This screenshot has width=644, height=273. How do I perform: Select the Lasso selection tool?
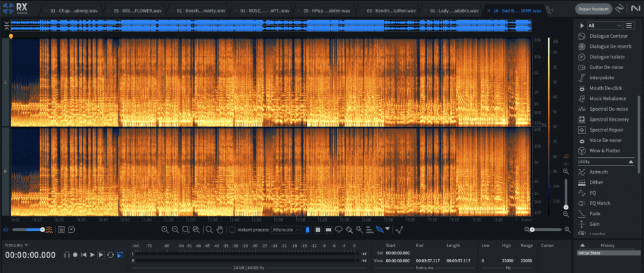click(339, 230)
